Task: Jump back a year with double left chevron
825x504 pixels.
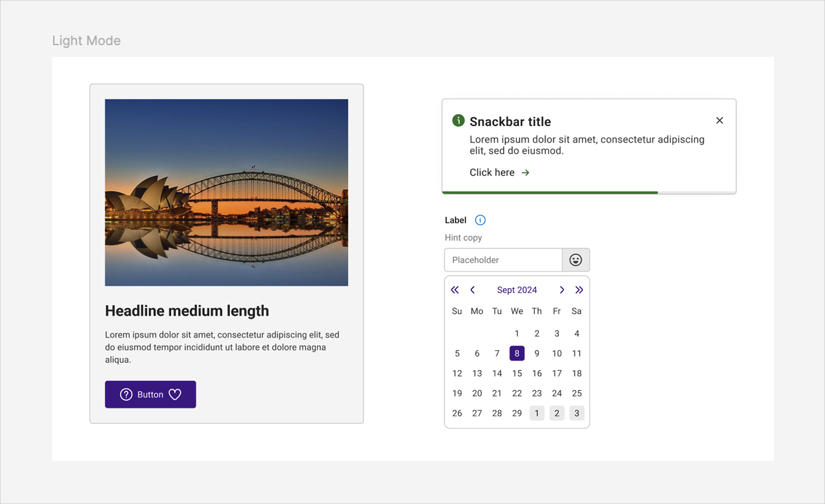Action: click(x=455, y=290)
